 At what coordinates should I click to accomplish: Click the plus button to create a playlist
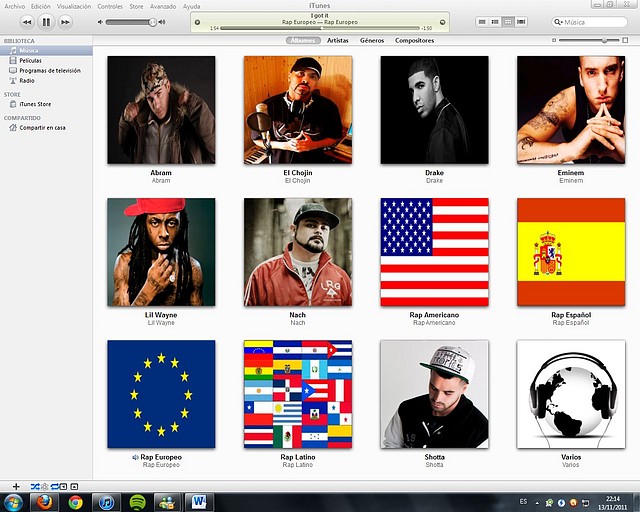[x=16, y=486]
